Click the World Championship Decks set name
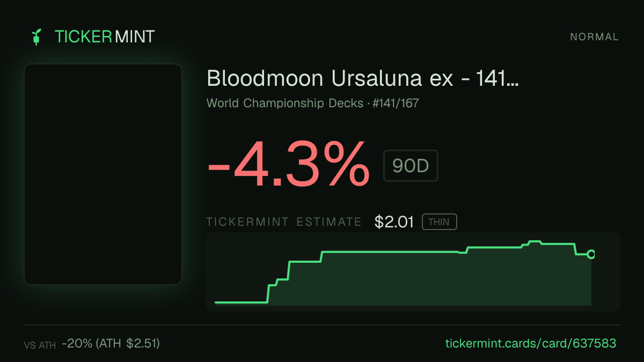Screen dimensions: 644x362 [285, 103]
